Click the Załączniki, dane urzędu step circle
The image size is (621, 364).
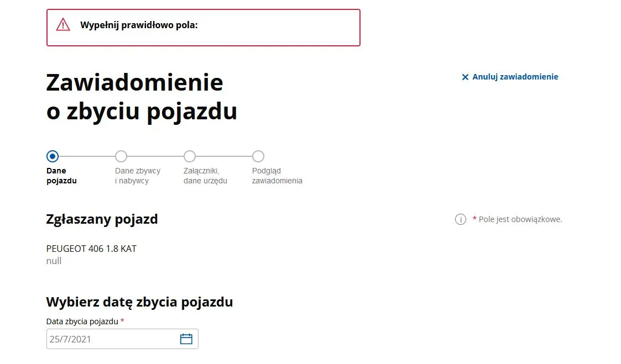click(190, 156)
